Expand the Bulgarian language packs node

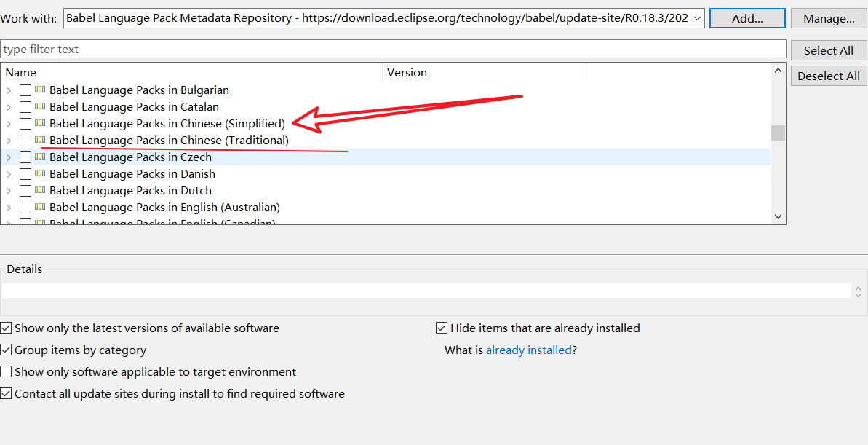point(9,90)
